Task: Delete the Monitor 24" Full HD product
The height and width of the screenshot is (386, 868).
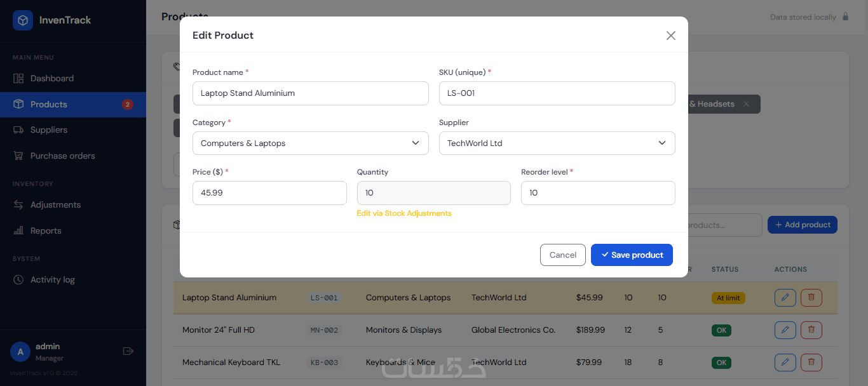Action: (811, 330)
